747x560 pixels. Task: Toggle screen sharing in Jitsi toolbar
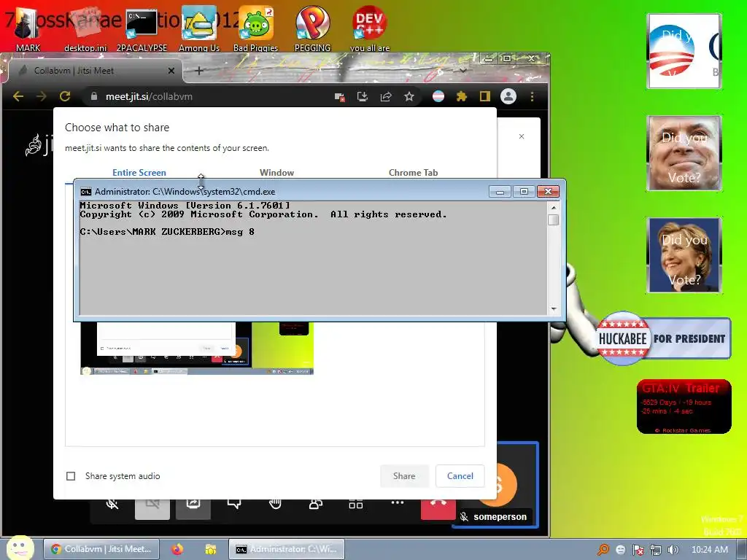coord(193,508)
